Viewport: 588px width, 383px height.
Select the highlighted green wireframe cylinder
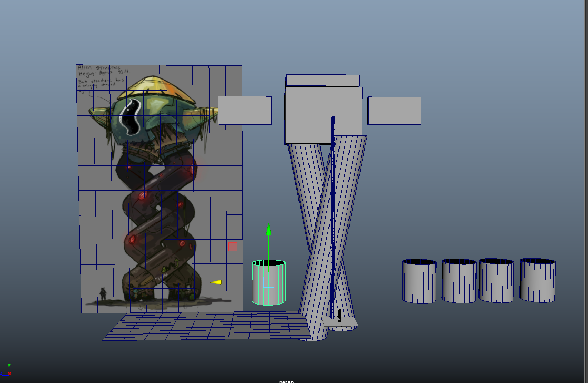(268, 282)
